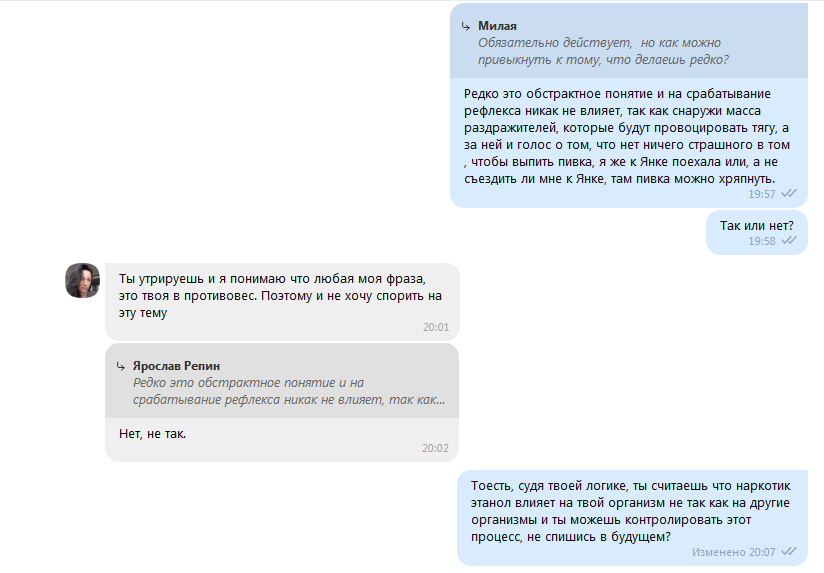Select the 'Так или нет?' message bubble
This screenshot has height=573, width=824.
pyautogui.click(x=757, y=232)
